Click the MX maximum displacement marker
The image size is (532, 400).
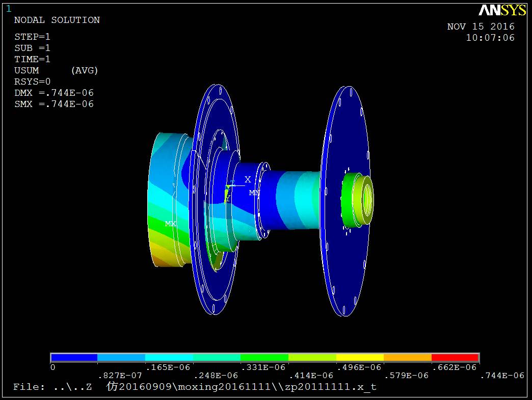170,224
